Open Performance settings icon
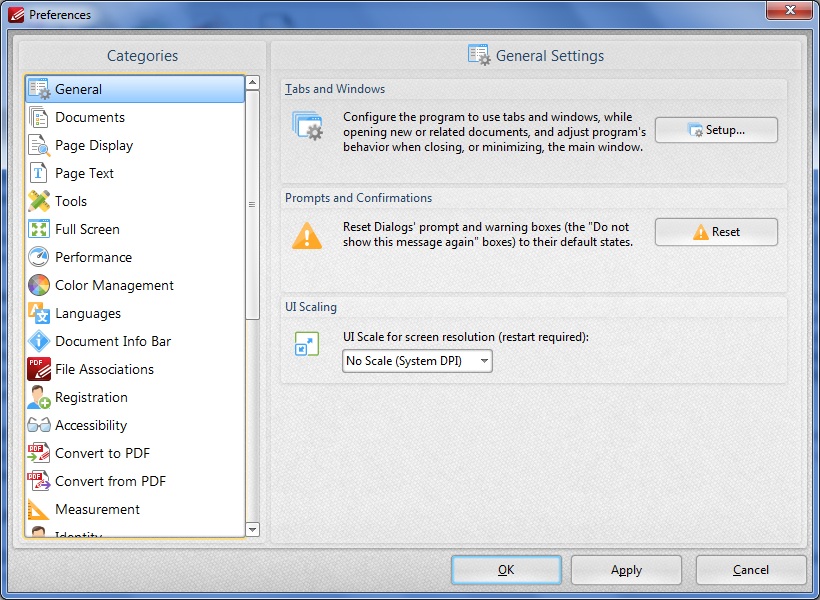The image size is (820, 600). [37, 257]
